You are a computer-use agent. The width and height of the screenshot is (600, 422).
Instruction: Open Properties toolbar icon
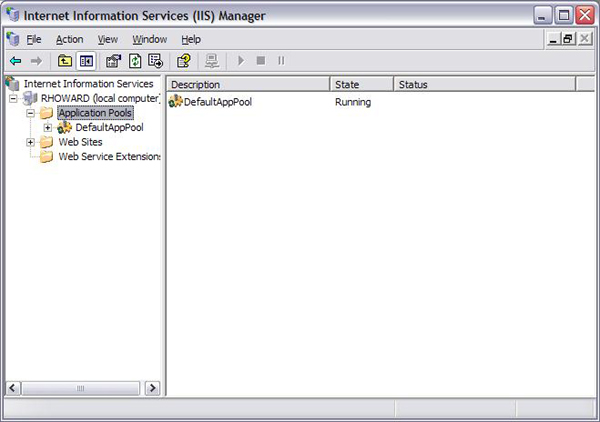pos(113,61)
